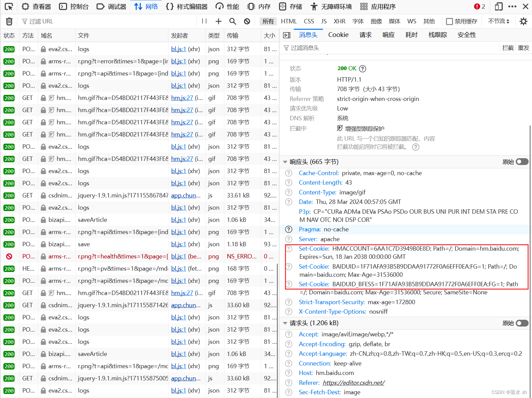The width and height of the screenshot is (532, 398).
Task: Open the Referer link editor.csdn.net
Action: [x=353, y=383]
